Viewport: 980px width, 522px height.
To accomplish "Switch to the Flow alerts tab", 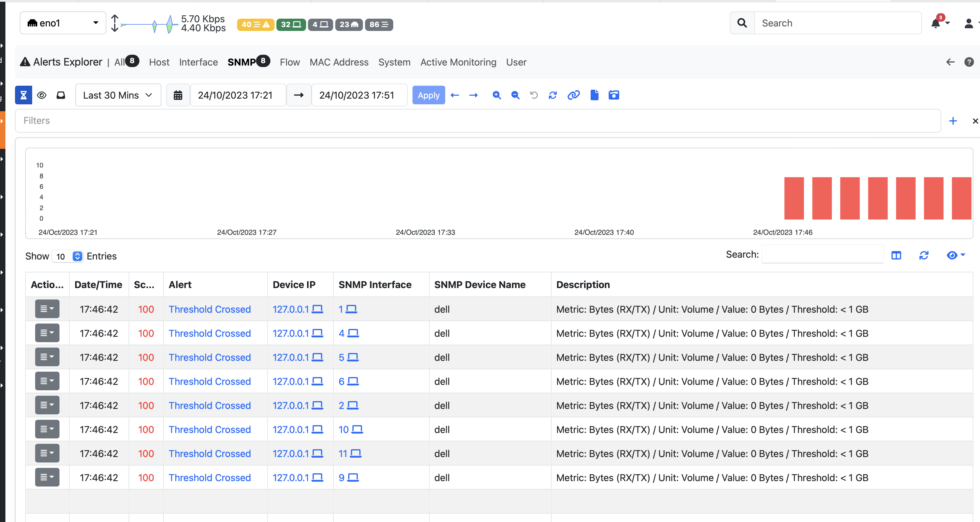I will click(x=290, y=62).
